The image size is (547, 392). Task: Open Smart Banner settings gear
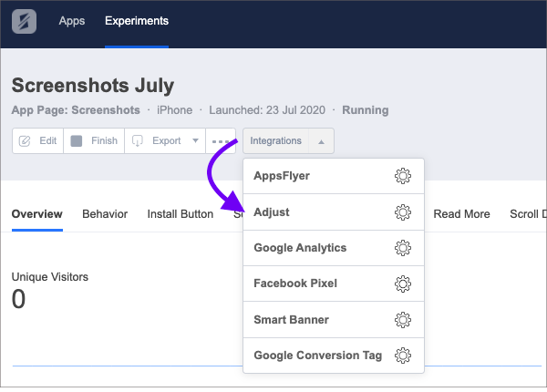[x=403, y=320]
